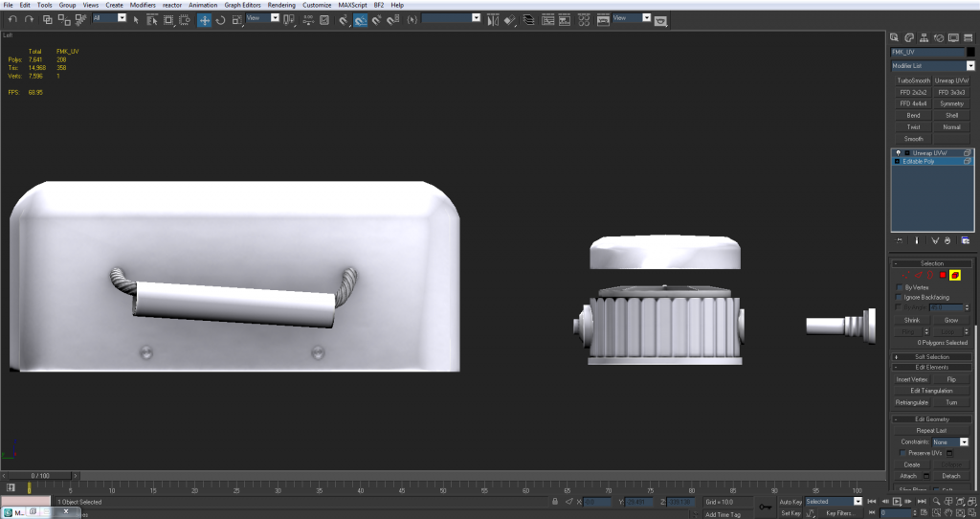980x519 pixels.
Task: Click the Pin Stack icon
Action: click(x=900, y=240)
